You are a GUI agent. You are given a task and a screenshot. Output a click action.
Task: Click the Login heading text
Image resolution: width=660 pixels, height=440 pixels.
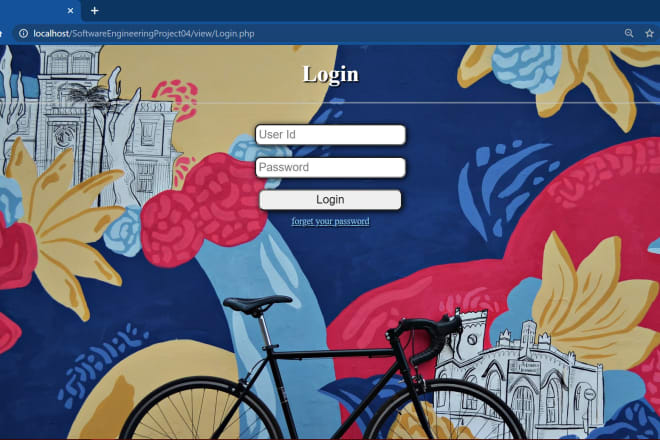point(330,74)
